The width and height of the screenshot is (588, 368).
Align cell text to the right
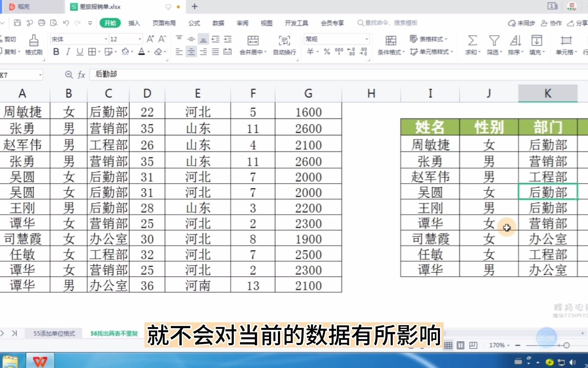[203, 52]
